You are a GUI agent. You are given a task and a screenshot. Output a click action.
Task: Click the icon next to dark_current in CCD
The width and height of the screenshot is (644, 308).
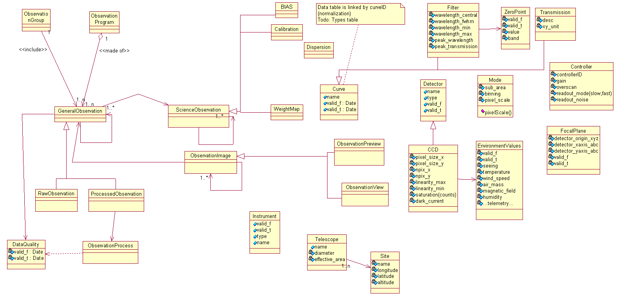pyautogui.click(x=412, y=201)
